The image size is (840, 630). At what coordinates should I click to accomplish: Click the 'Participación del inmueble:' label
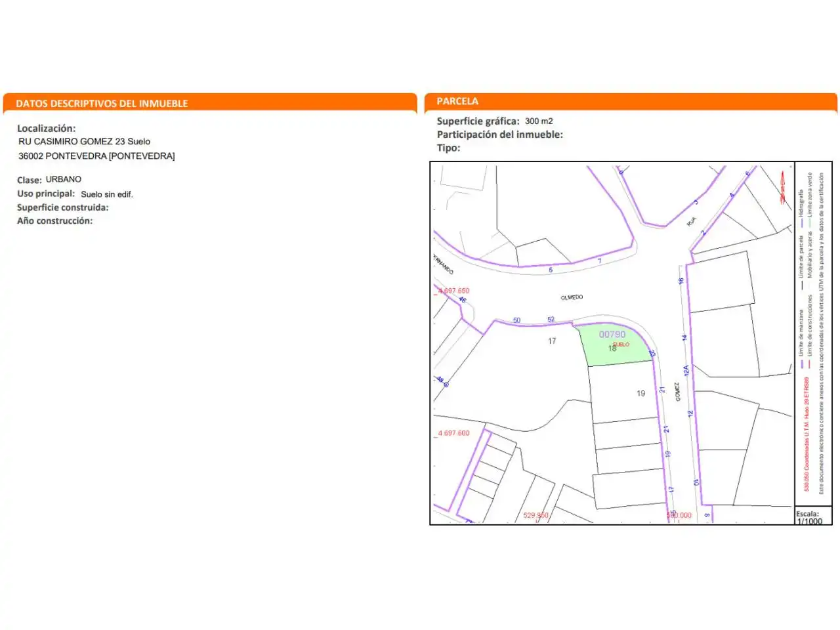pos(500,134)
